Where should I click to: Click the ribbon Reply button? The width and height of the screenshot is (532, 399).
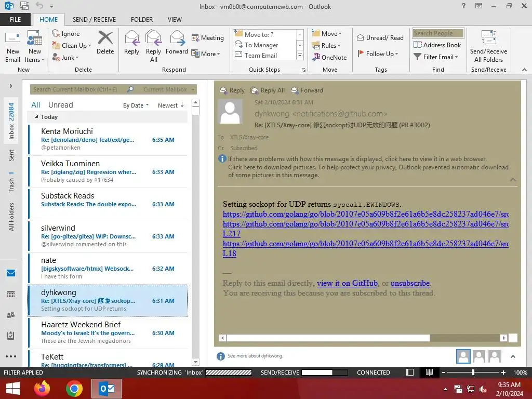pyautogui.click(x=131, y=43)
